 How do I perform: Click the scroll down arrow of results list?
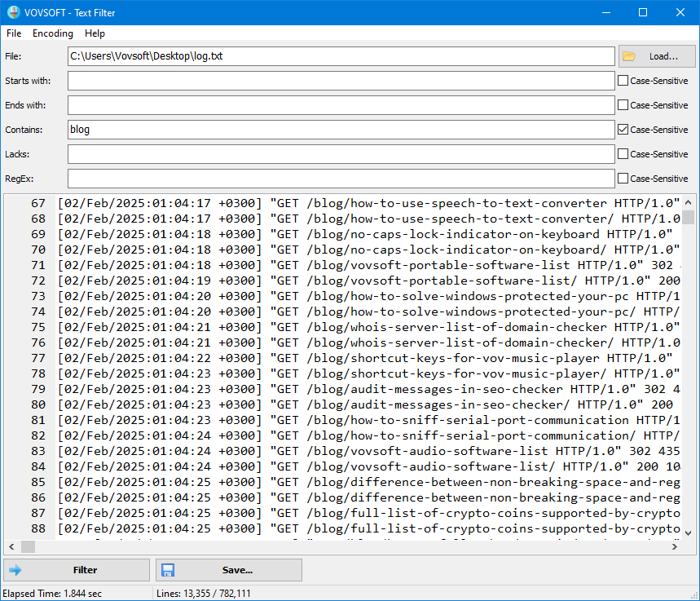pos(688,533)
